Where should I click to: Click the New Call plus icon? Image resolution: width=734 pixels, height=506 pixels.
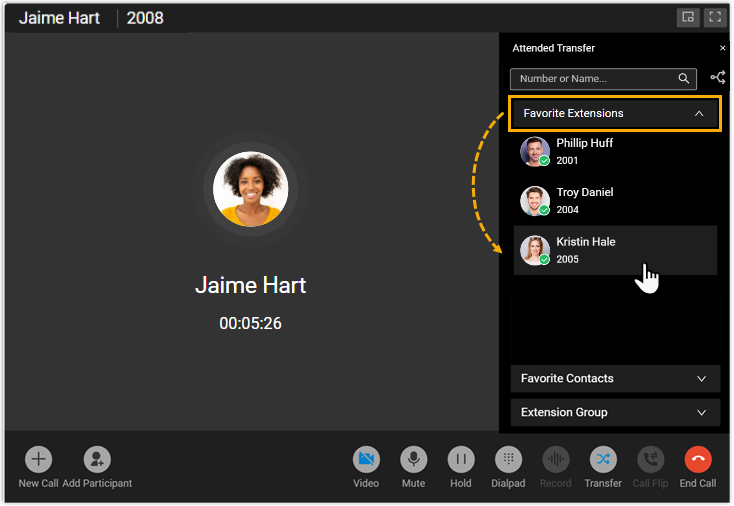pos(38,459)
